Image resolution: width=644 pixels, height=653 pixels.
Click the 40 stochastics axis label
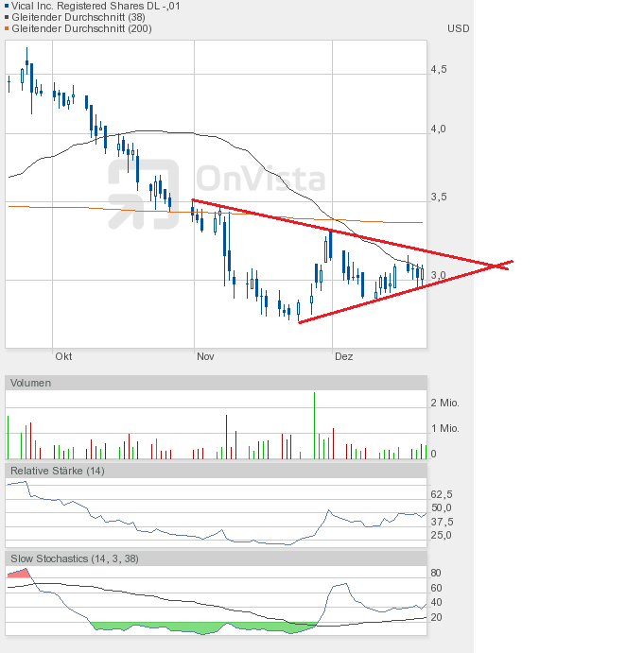pyautogui.click(x=436, y=602)
